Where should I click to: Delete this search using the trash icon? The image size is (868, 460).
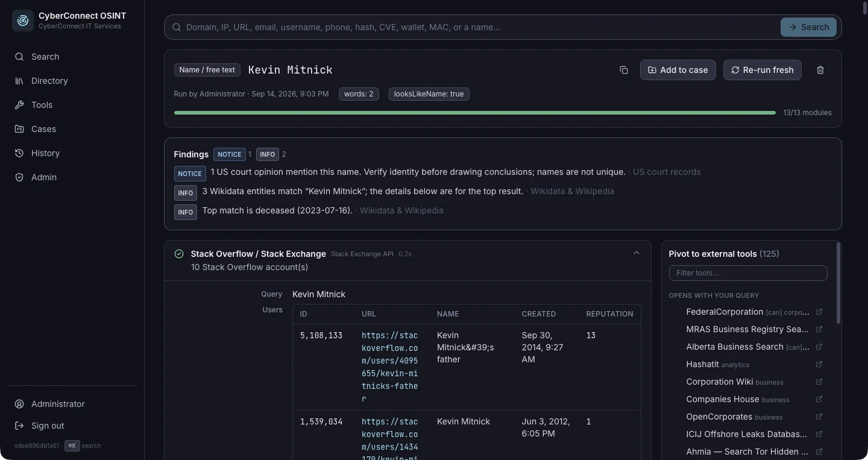820,70
